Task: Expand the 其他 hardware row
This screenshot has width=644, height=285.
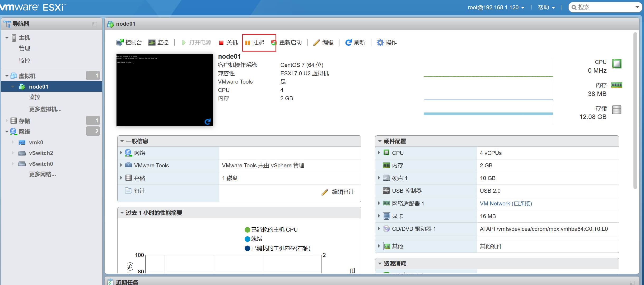Action: point(379,246)
